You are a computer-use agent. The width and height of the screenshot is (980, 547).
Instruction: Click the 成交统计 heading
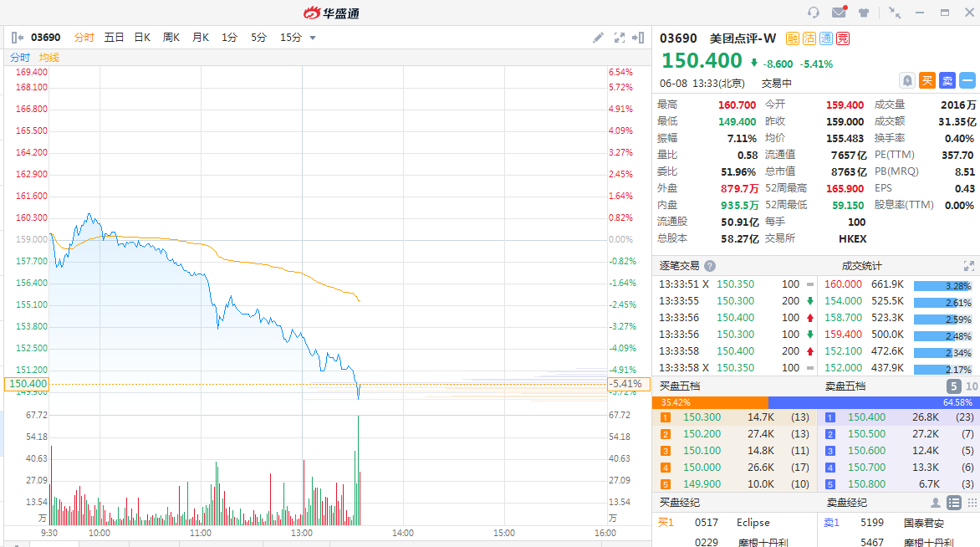(861, 266)
